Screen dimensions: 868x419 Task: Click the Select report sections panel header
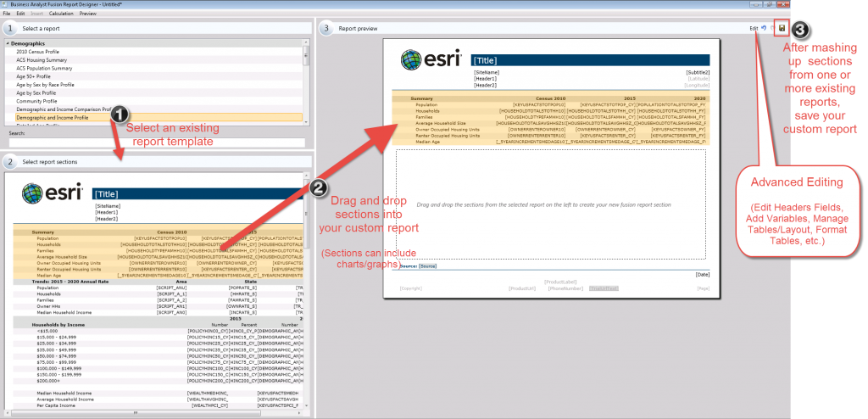[157, 162]
